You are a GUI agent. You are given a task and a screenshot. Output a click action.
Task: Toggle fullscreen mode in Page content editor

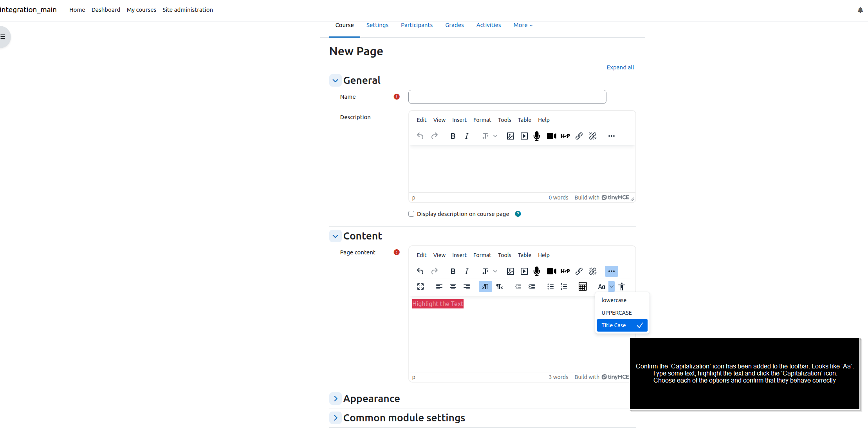pos(420,287)
